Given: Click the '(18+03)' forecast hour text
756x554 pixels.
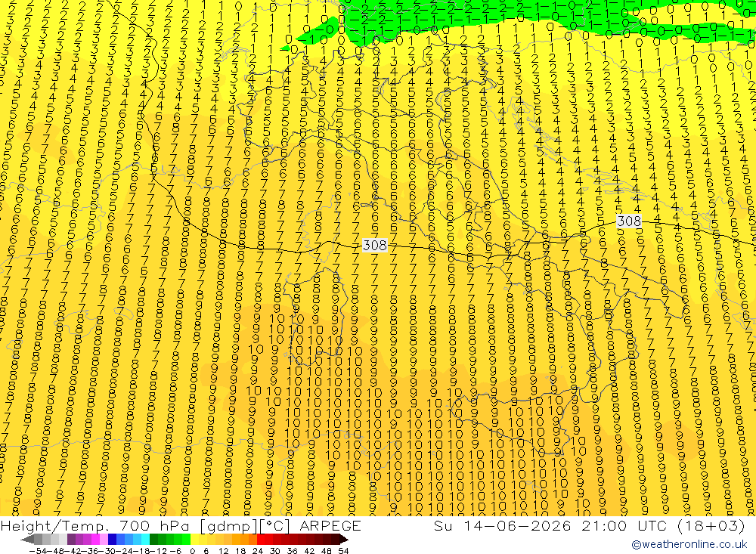Looking at the screenshot, I should point(711,525).
